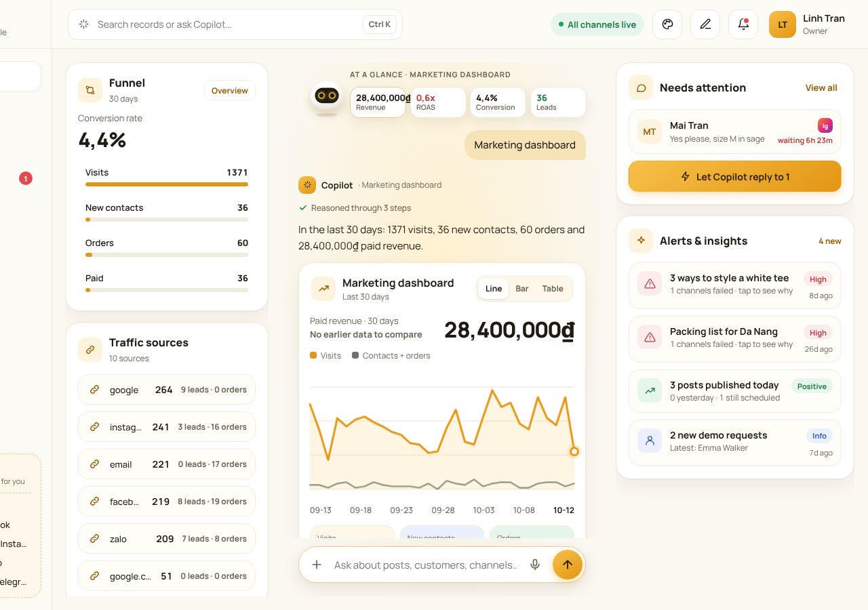Select the 36 Leads stat chip
The height and width of the screenshot is (610, 868).
pos(558,102)
